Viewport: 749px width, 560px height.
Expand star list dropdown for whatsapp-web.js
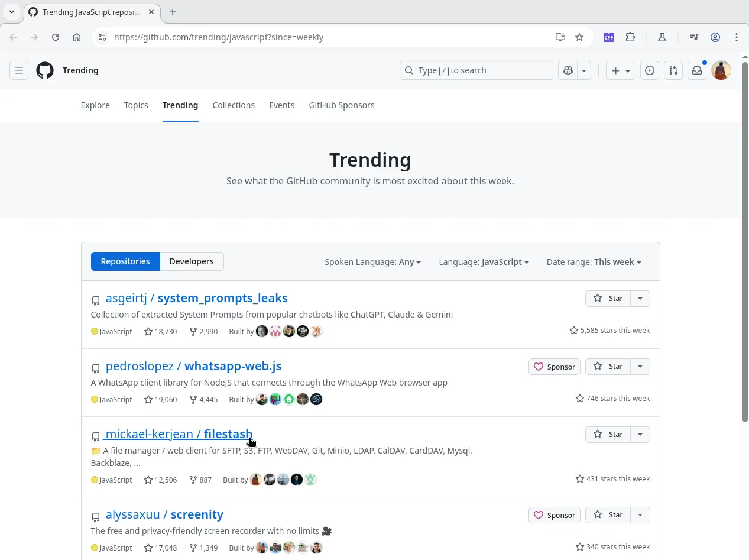[640, 367]
